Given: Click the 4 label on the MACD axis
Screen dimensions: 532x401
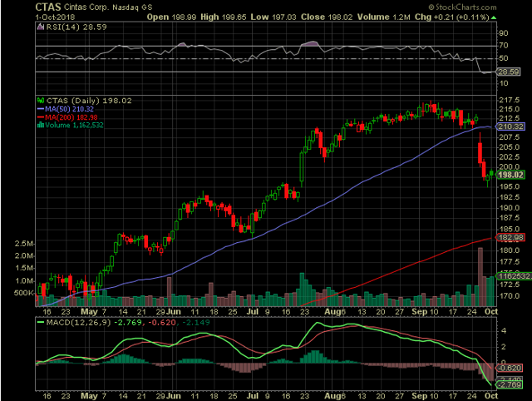Looking at the screenshot, I should (504, 331).
